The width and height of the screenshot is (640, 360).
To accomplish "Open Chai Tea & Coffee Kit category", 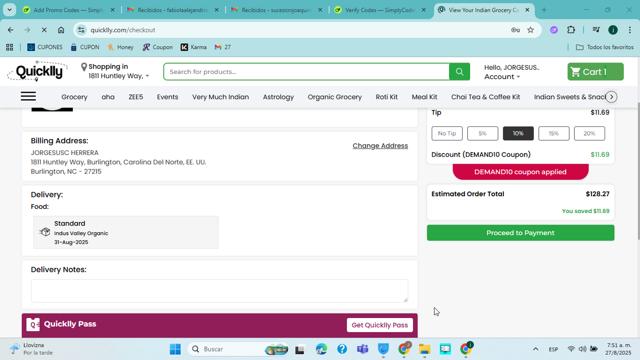I will click(485, 97).
